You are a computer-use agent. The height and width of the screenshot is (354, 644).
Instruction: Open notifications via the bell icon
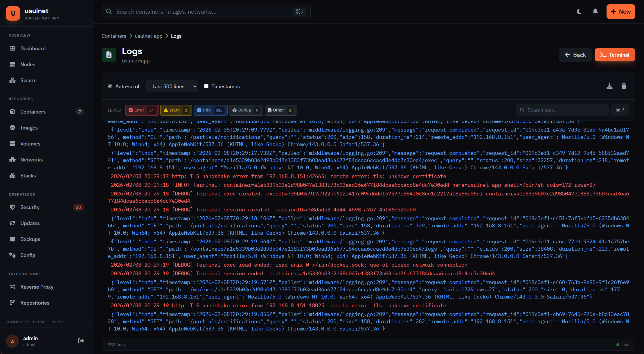click(x=595, y=12)
